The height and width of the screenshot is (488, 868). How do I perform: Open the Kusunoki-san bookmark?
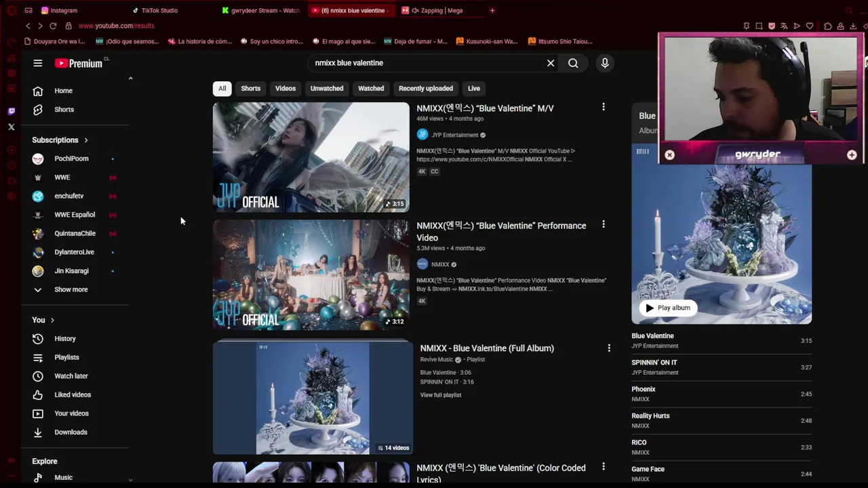[x=487, y=41]
